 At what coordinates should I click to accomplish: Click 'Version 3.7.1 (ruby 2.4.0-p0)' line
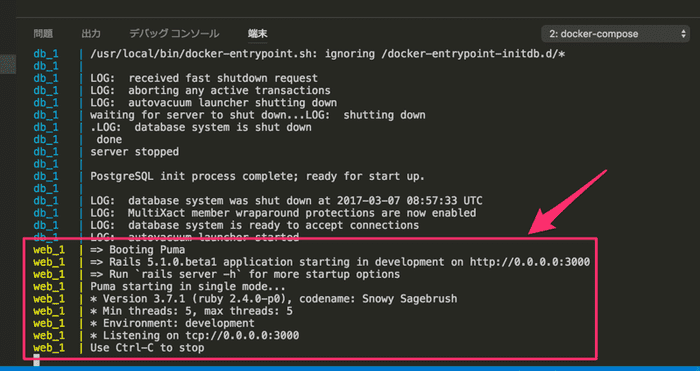[x=274, y=299]
